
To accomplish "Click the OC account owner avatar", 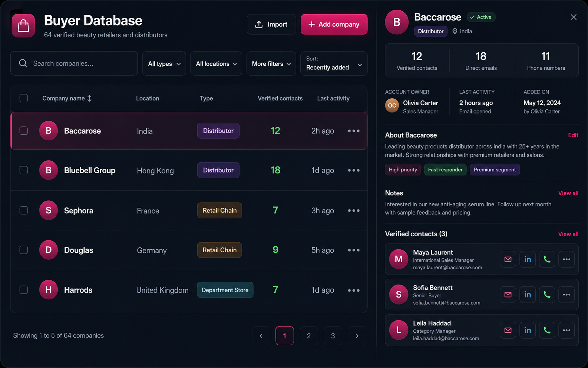I will [x=392, y=105].
